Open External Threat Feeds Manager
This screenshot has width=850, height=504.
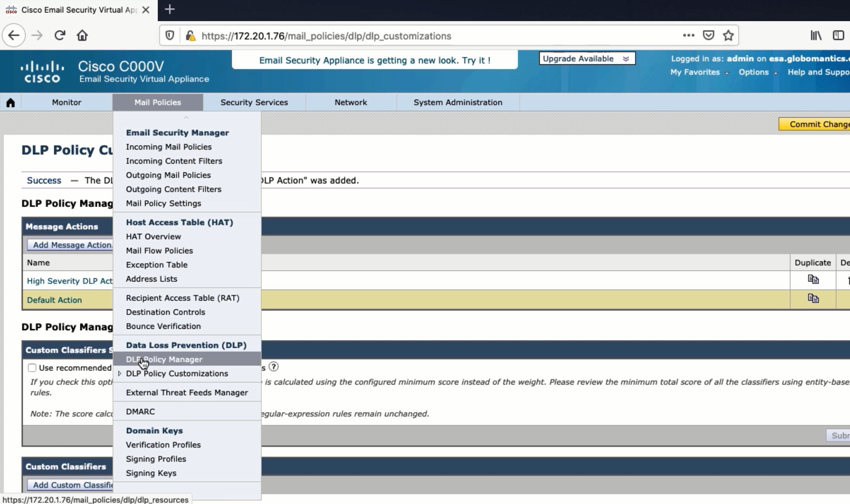click(x=187, y=393)
